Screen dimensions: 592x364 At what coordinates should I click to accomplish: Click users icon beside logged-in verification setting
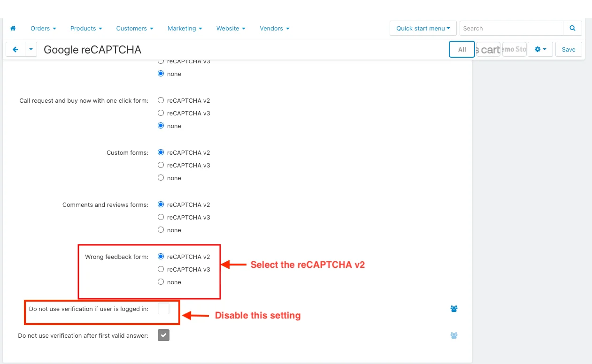[x=454, y=309]
